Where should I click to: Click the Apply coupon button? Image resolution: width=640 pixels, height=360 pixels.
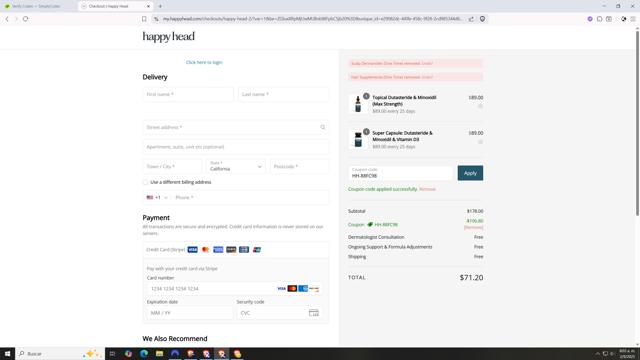pyautogui.click(x=470, y=173)
